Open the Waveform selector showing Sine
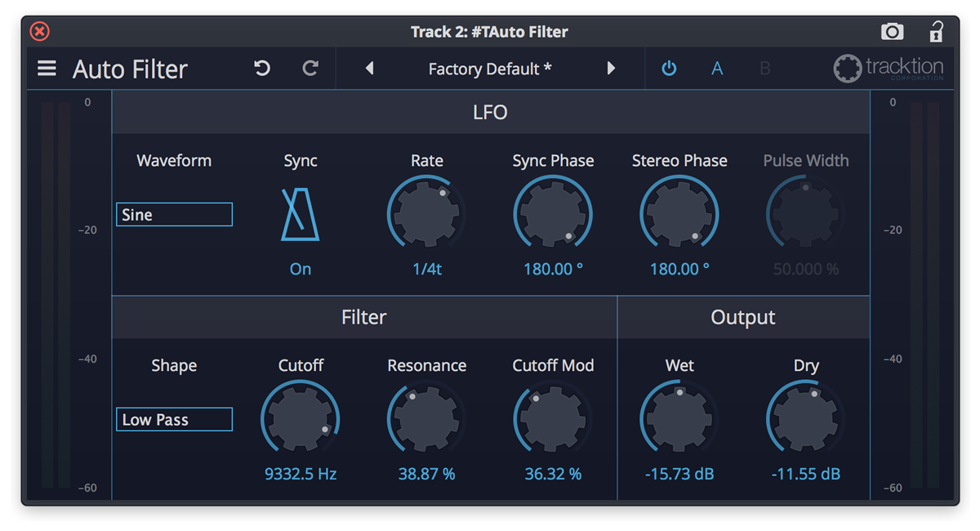 click(x=174, y=214)
